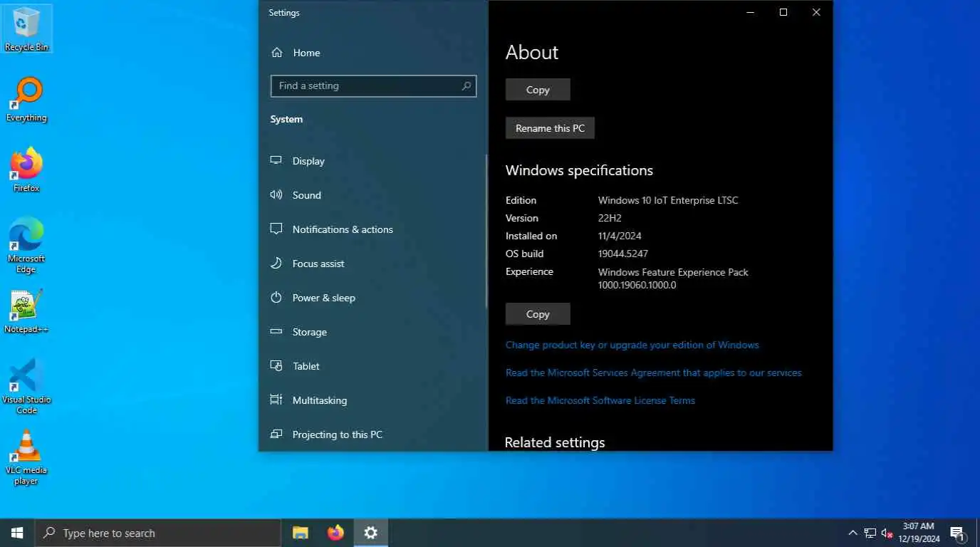Click the Copy button above Rename this PC

coord(538,90)
